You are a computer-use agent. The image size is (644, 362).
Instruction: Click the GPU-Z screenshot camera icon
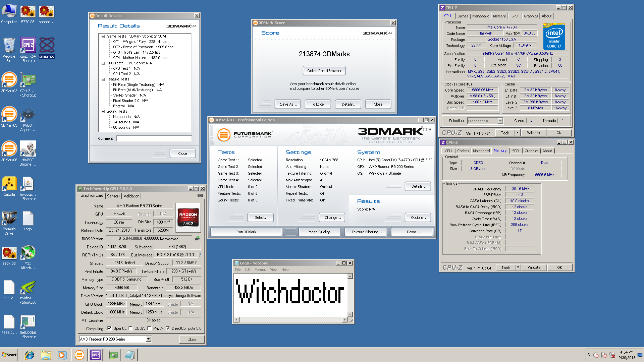[x=200, y=195]
